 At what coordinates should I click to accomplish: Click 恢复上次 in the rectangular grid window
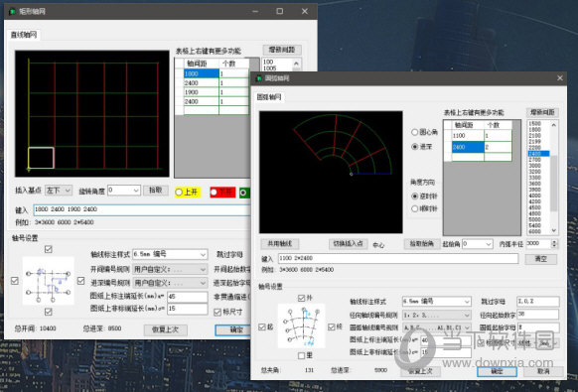tap(166, 329)
